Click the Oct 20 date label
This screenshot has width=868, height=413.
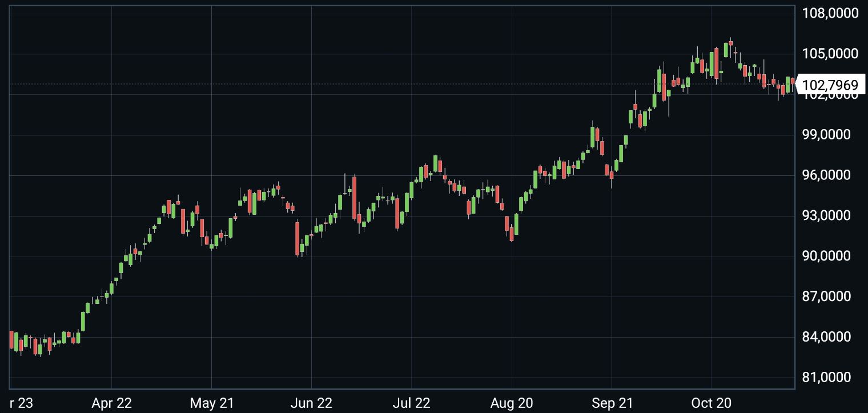711,403
